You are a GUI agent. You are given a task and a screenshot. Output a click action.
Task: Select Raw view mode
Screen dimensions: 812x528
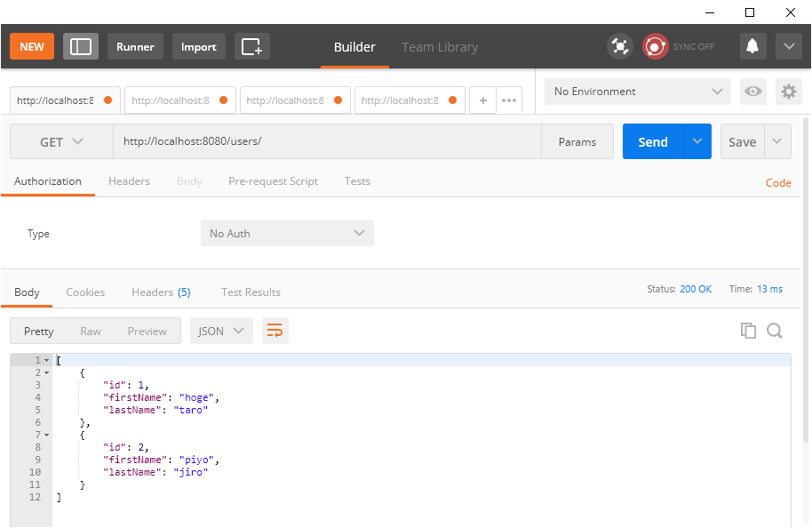91,331
